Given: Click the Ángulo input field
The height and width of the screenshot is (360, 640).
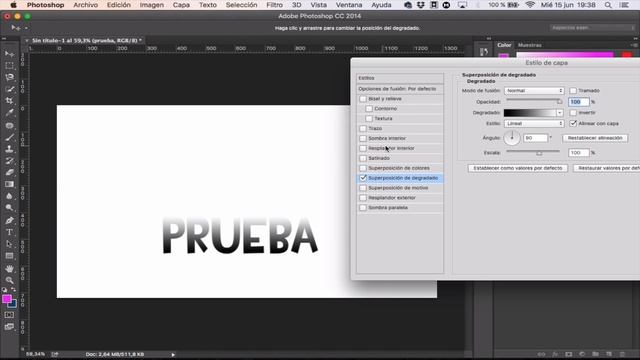Looking at the screenshot, I should 536,138.
